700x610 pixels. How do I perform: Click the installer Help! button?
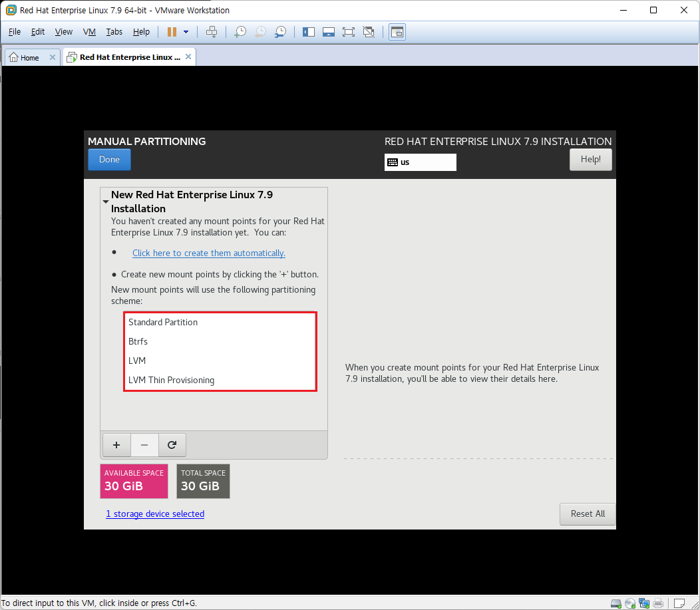pyautogui.click(x=591, y=159)
